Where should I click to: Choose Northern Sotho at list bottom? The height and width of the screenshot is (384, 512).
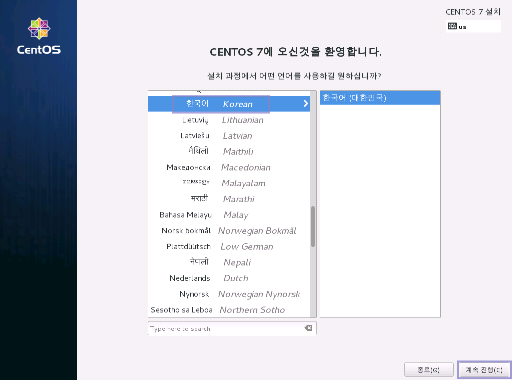click(x=229, y=310)
